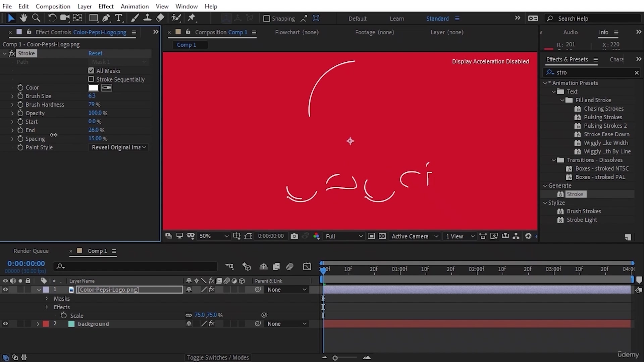644x362 pixels.
Task: Check the Stroke Sequentially checkbox
Action: 91,79
